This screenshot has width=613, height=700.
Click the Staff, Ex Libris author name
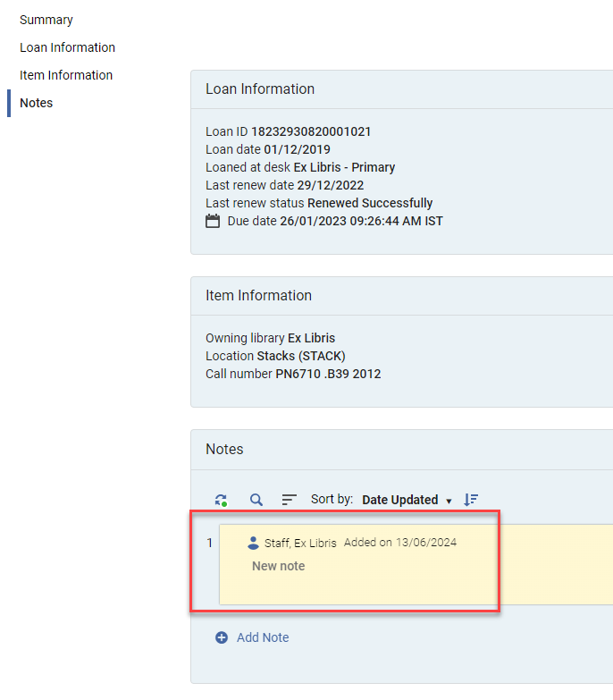[x=300, y=543]
